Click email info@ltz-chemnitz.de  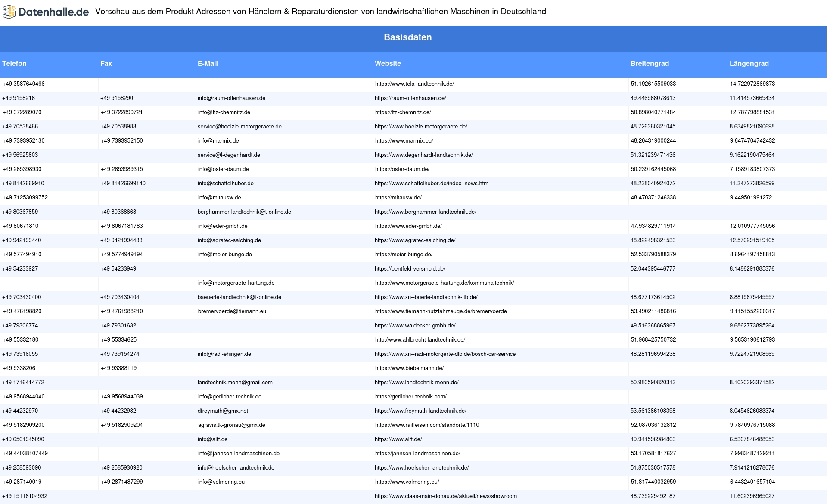click(x=224, y=112)
